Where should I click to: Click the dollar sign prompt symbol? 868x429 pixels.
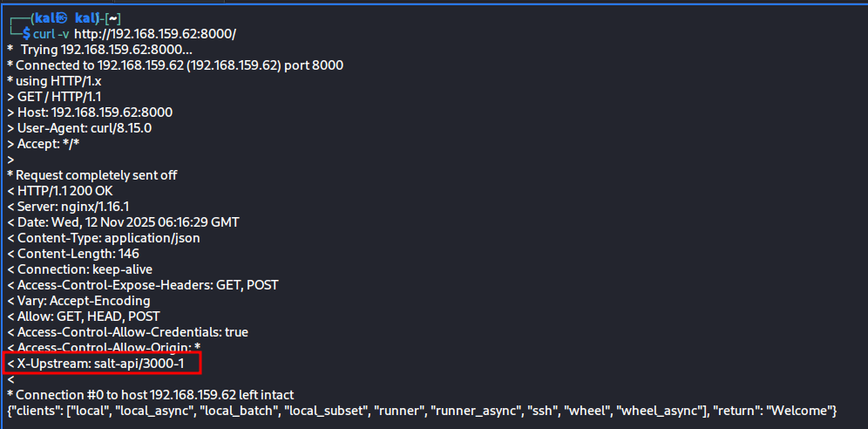tap(27, 34)
